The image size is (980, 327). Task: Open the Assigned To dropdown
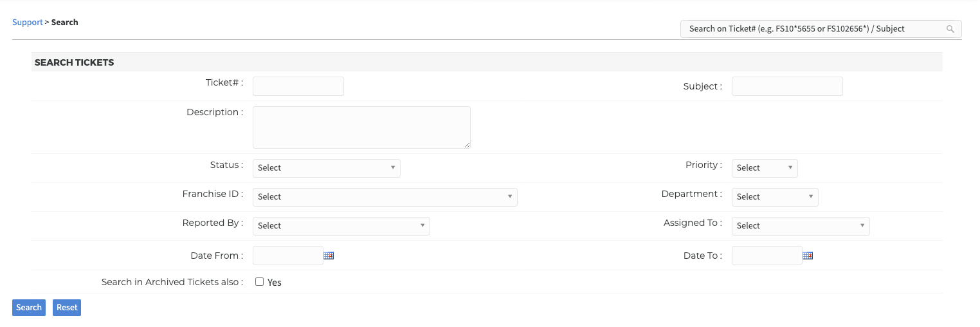click(801, 226)
